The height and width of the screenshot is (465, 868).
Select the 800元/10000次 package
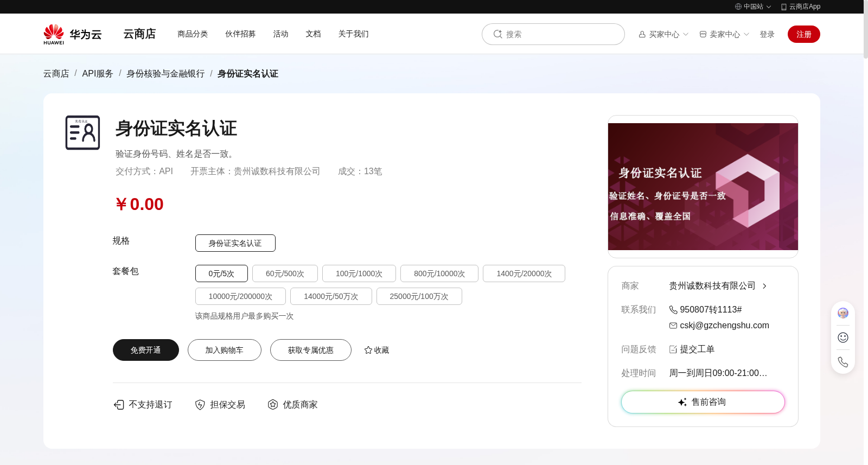click(439, 273)
